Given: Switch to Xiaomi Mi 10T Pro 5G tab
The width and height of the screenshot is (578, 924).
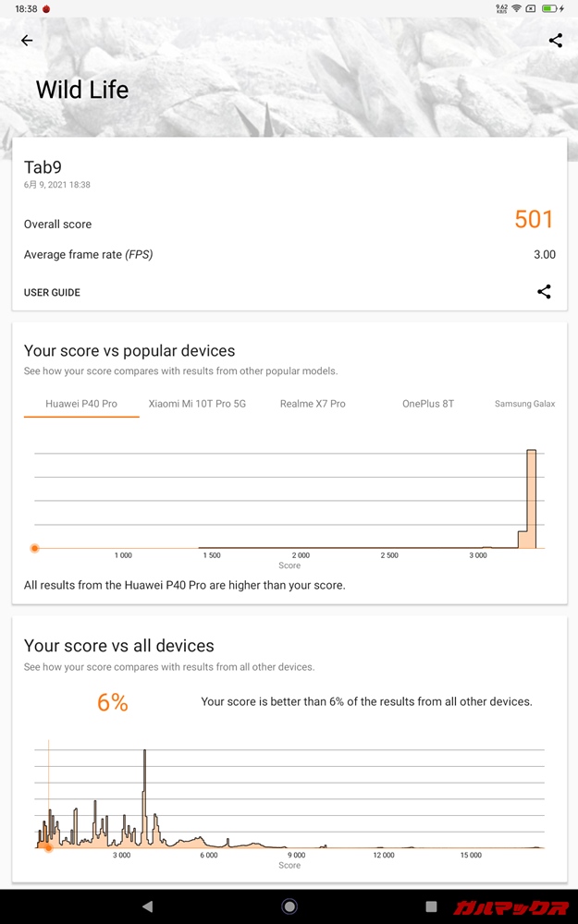Looking at the screenshot, I should (x=197, y=404).
